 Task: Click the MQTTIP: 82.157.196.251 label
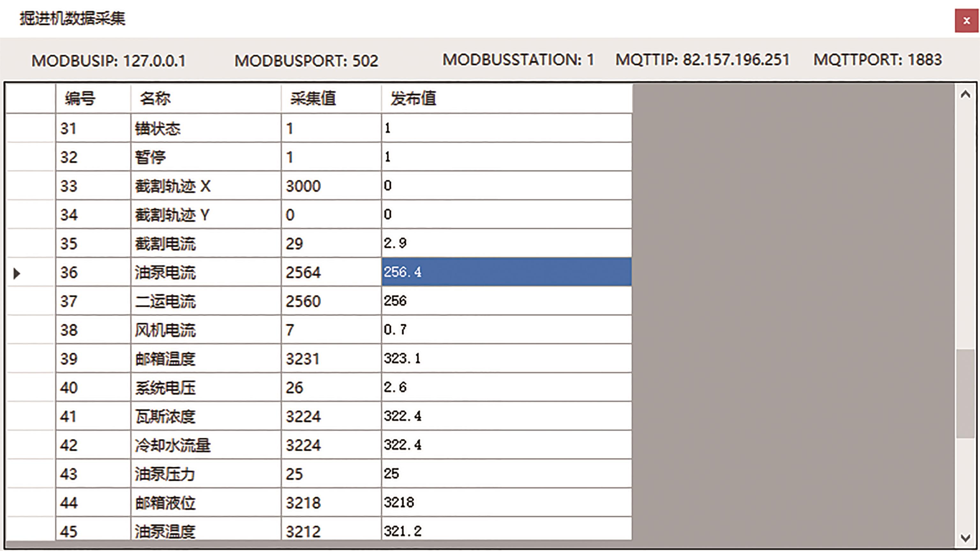click(x=702, y=60)
